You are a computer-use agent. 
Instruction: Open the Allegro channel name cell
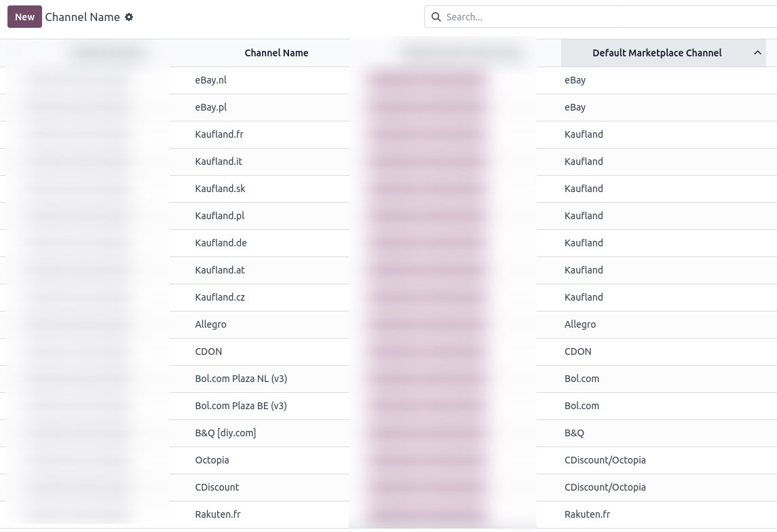click(210, 324)
